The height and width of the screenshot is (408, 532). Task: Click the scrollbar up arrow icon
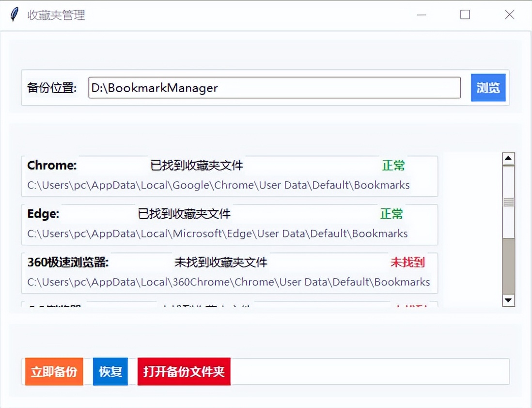click(508, 158)
